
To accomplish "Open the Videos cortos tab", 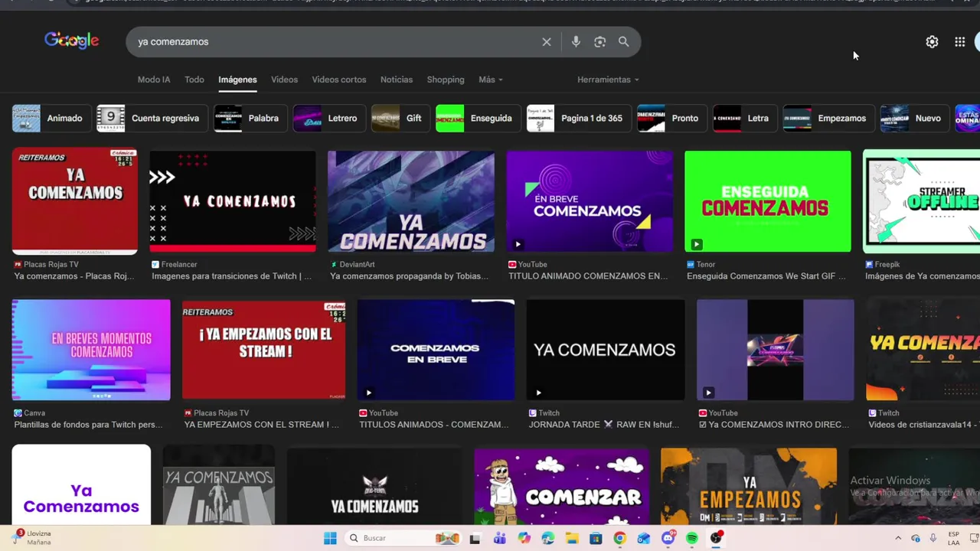I will tap(339, 80).
